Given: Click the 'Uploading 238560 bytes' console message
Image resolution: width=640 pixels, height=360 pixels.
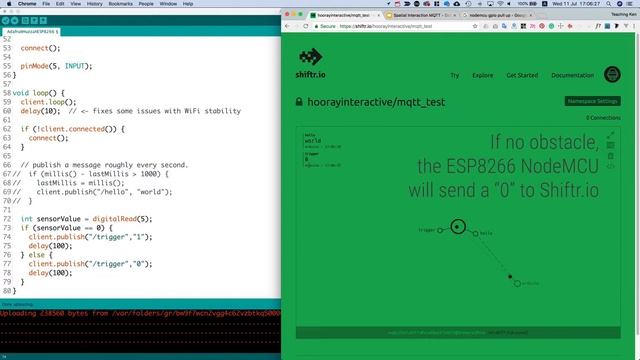Looking at the screenshot, I should click(x=140, y=313).
